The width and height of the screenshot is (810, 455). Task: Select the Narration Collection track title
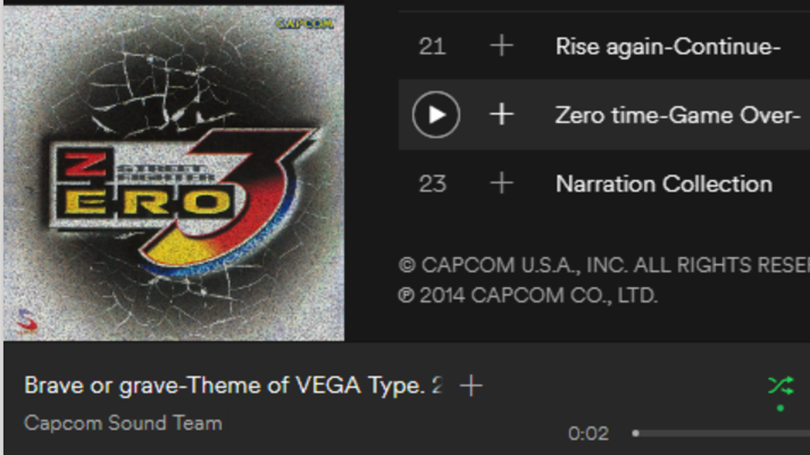pyautogui.click(x=663, y=184)
